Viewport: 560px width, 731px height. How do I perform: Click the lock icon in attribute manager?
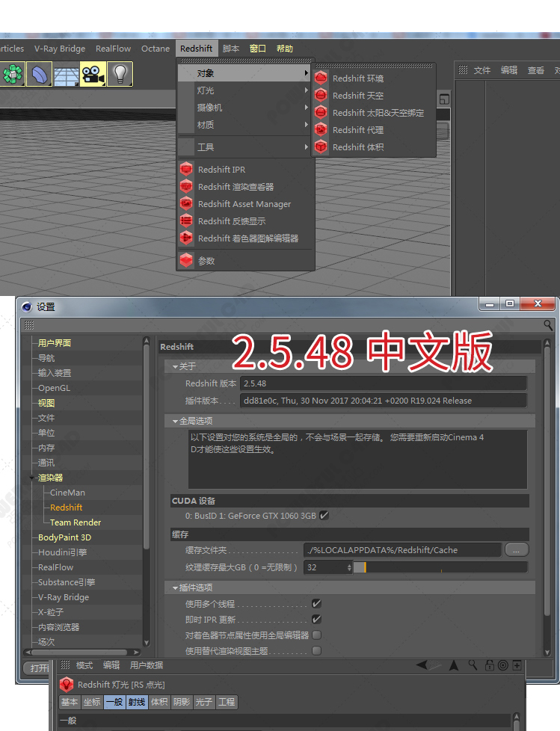pos(489,665)
